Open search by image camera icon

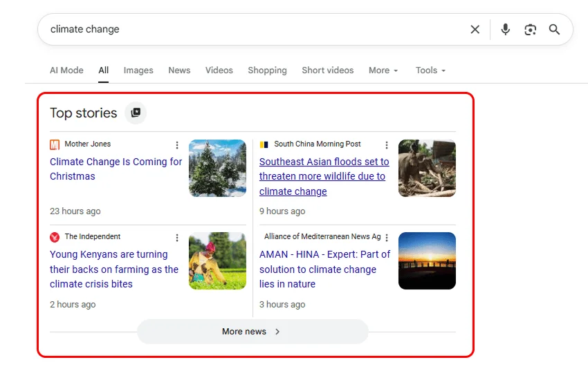tap(530, 30)
